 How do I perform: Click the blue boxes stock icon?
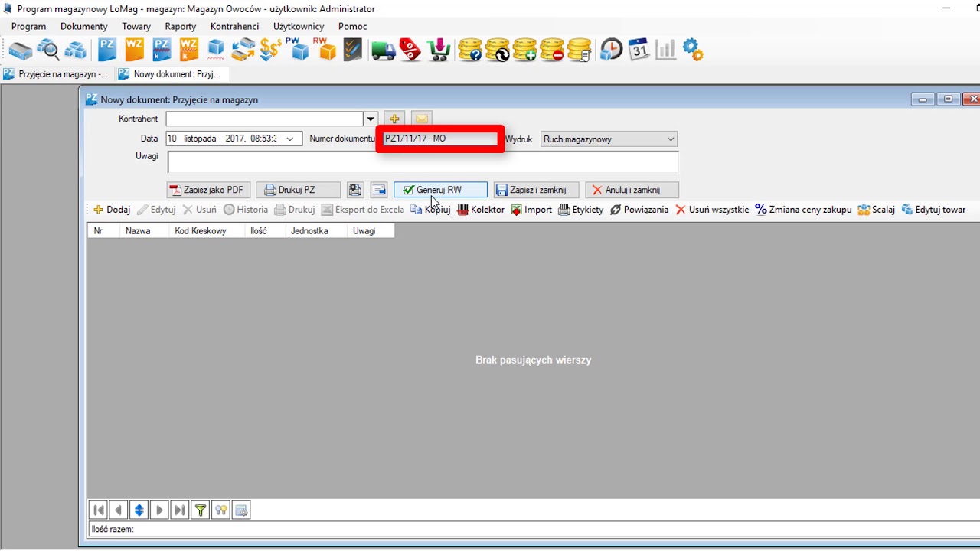pyautogui.click(x=75, y=51)
